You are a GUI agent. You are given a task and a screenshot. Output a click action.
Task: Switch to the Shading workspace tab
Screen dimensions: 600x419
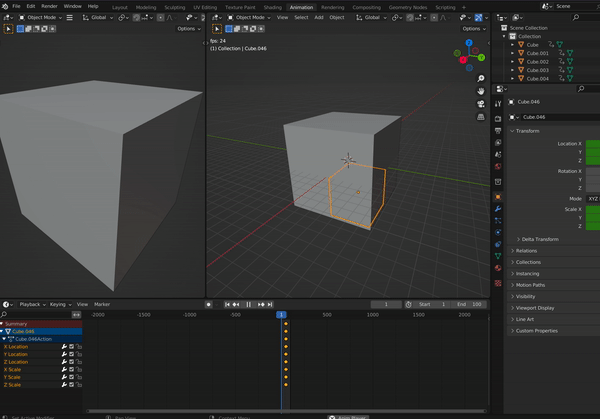[272, 6]
